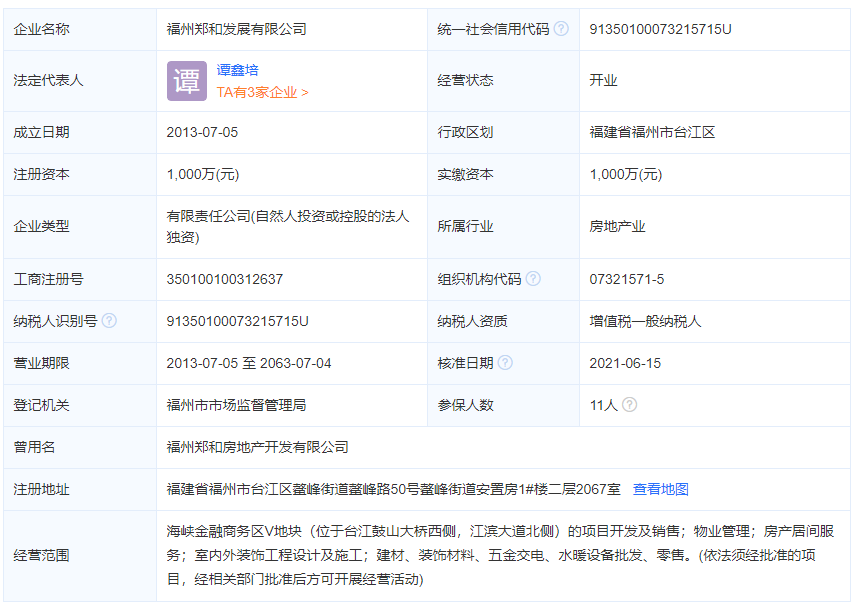Select organization code 07321571-5
The width and height of the screenshot is (856, 607).
pos(627,279)
